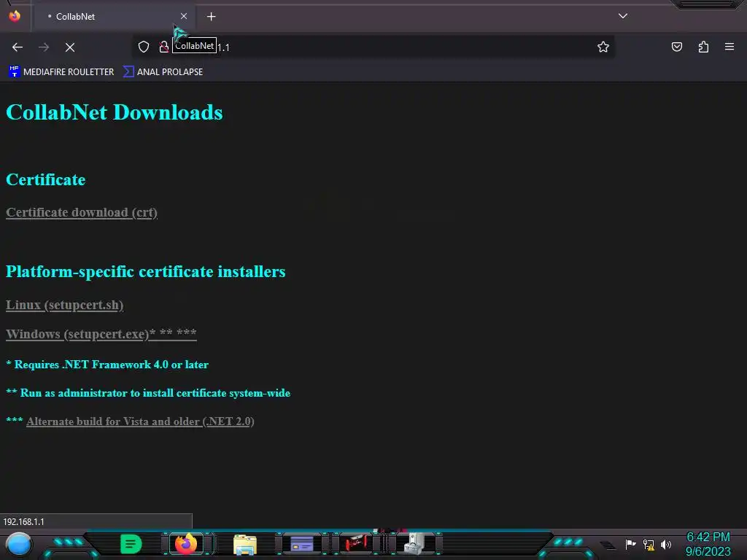Open the gray machine taskbar icon

(x=414, y=543)
